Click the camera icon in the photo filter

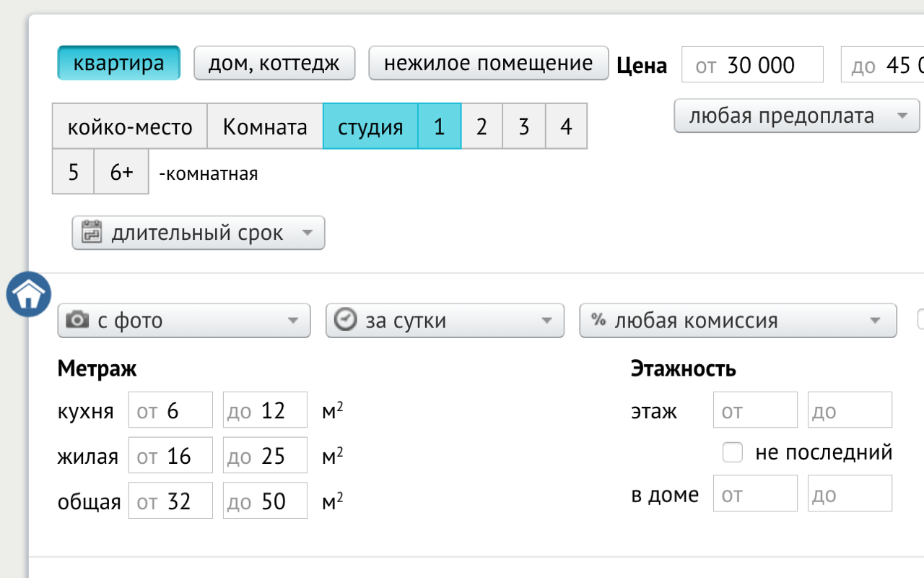tap(79, 321)
